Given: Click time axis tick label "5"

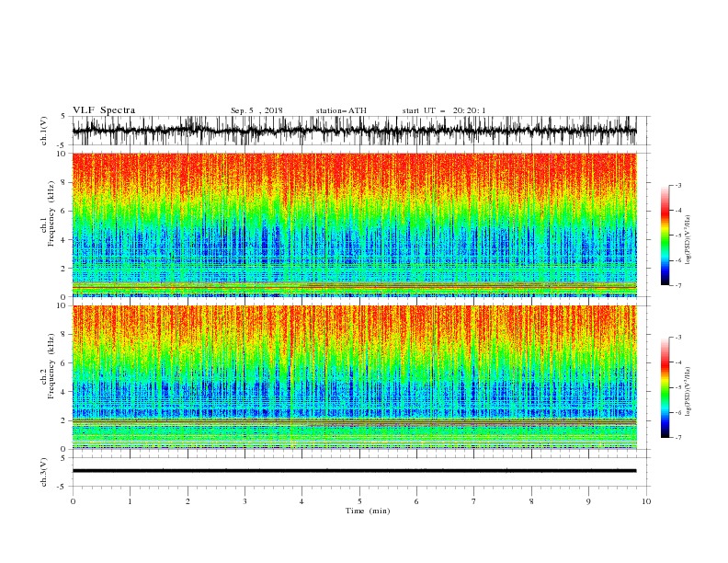Looking at the screenshot, I should 359,501.
